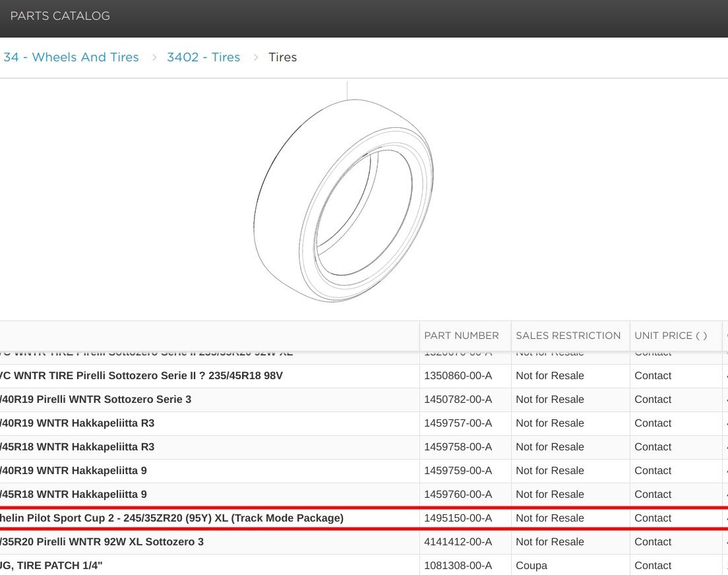Click 'Not for Resale' in the 4141412-00-A row

(550, 541)
